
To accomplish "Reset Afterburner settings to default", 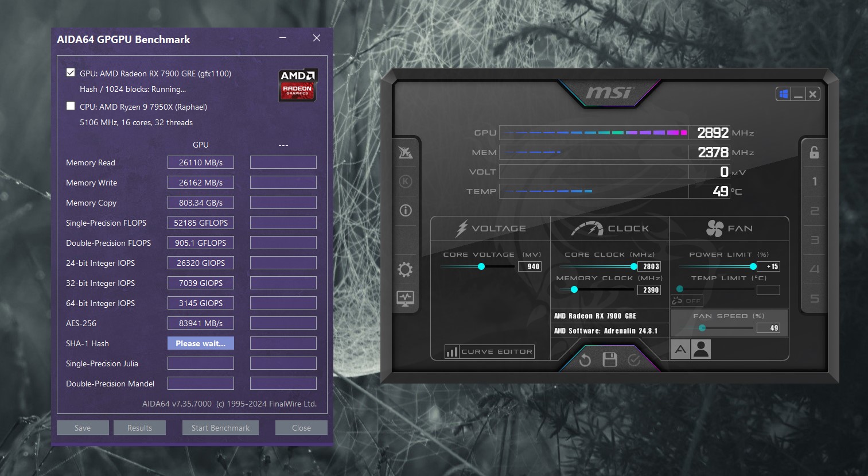I will [x=585, y=360].
